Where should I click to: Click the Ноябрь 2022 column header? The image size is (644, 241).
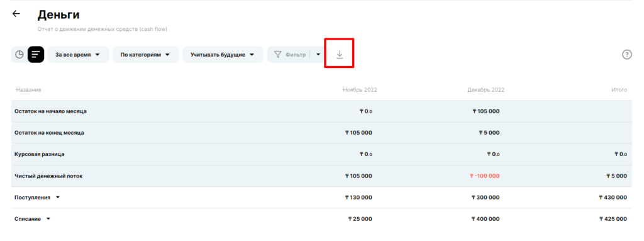(x=360, y=89)
